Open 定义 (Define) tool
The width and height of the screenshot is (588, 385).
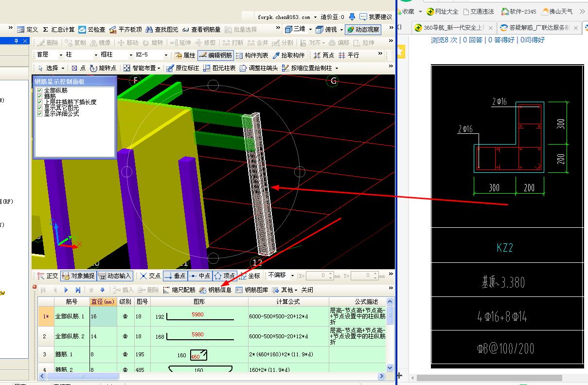coord(27,30)
